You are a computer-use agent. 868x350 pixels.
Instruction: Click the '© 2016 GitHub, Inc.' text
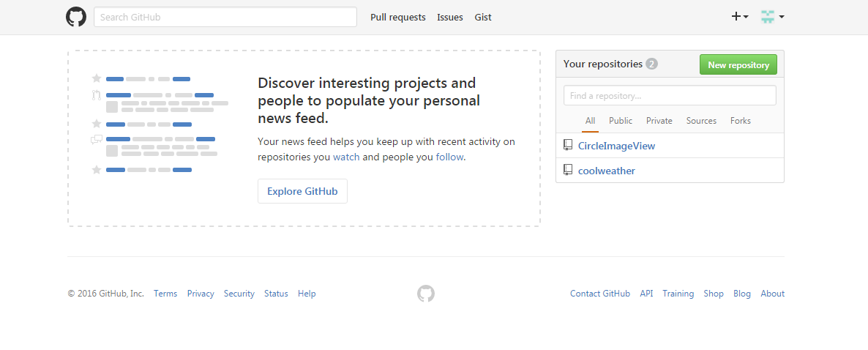point(105,294)
